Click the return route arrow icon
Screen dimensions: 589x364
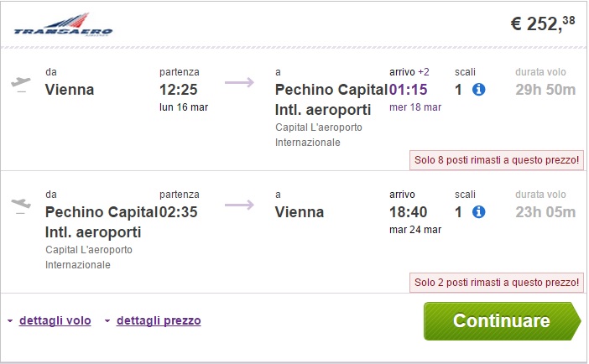click(239, 205)
